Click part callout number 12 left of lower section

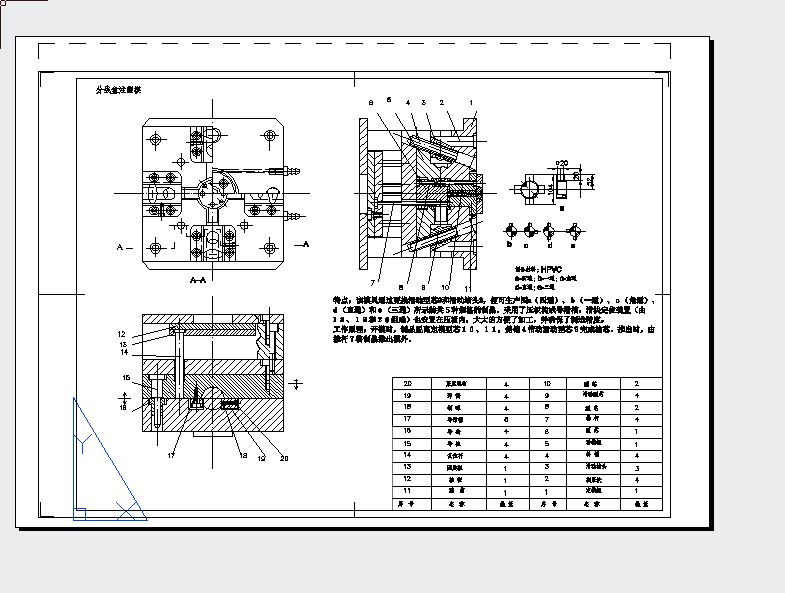tap(121, 334)
